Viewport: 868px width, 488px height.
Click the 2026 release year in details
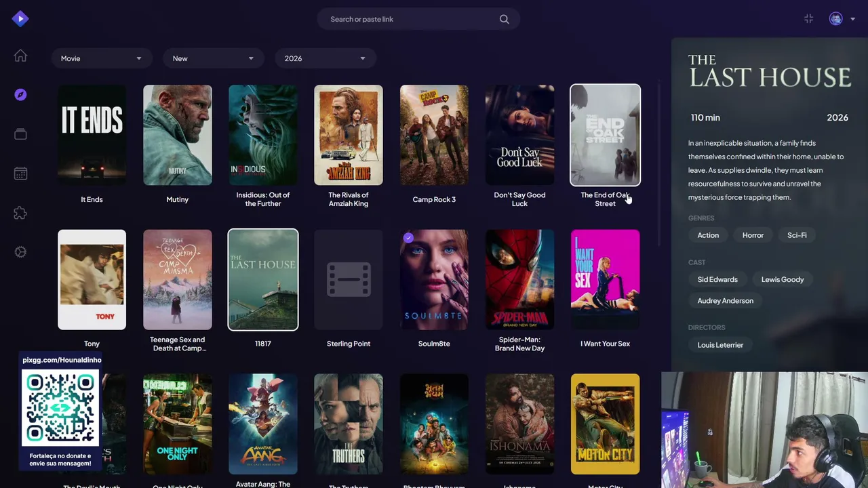(x=837, y=118)
